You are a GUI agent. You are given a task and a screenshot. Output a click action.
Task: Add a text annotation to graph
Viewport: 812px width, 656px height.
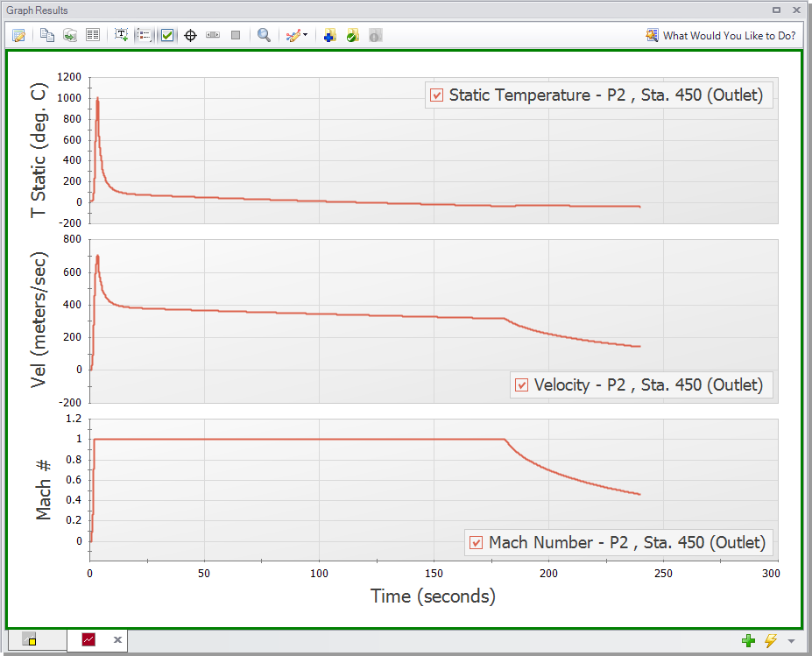[x=122, y=35]
